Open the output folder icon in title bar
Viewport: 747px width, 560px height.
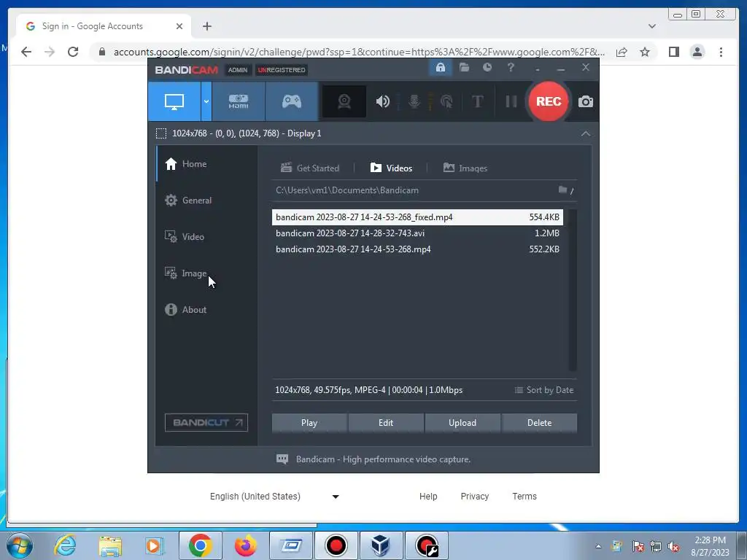464,68
